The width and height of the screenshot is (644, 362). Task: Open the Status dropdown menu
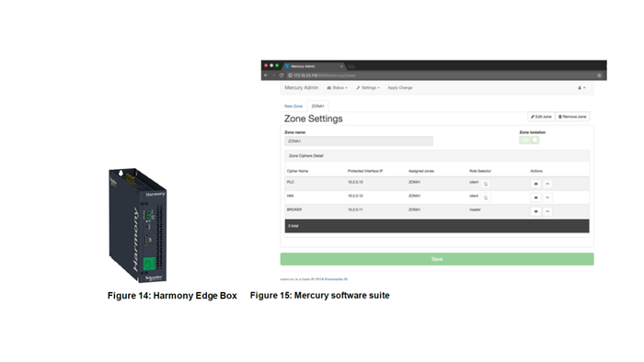tap(338, 87)
